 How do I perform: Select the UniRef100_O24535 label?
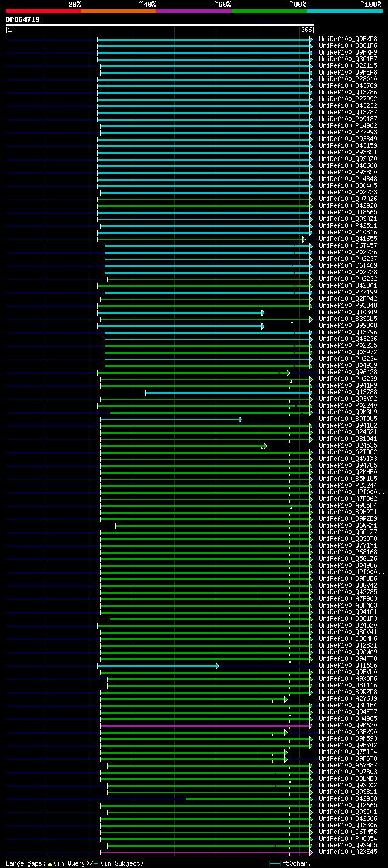pyautogui.click(x=348, y=446)
